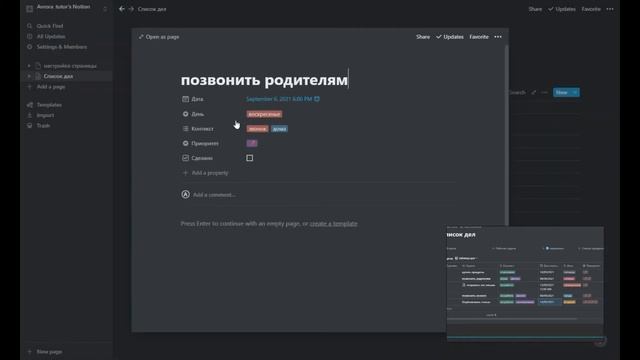Open Quick Find in the sidebar

(x=50, y=26)
